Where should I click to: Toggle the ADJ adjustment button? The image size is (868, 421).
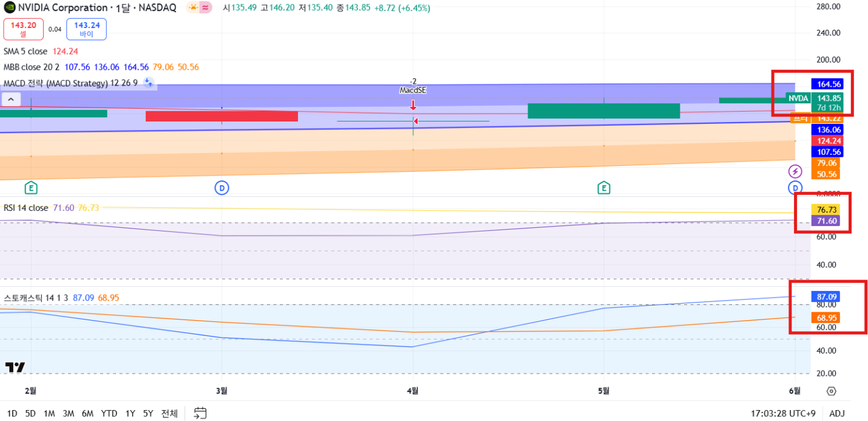coord(836,413)
